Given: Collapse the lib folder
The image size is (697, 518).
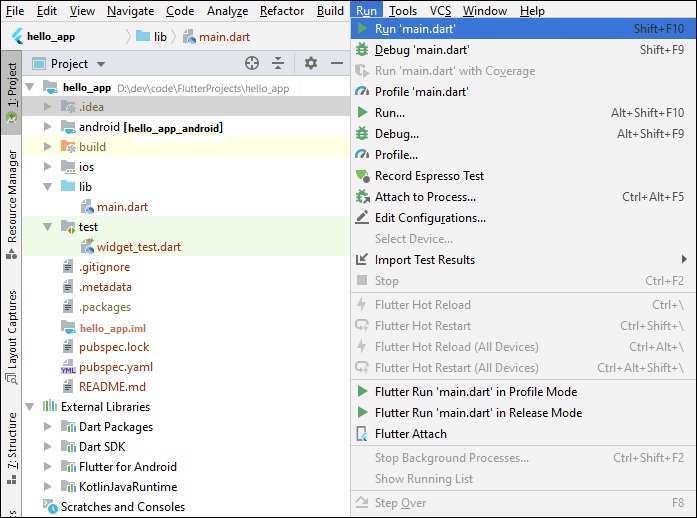Looking at the screenshot, I should click(48, 187).
